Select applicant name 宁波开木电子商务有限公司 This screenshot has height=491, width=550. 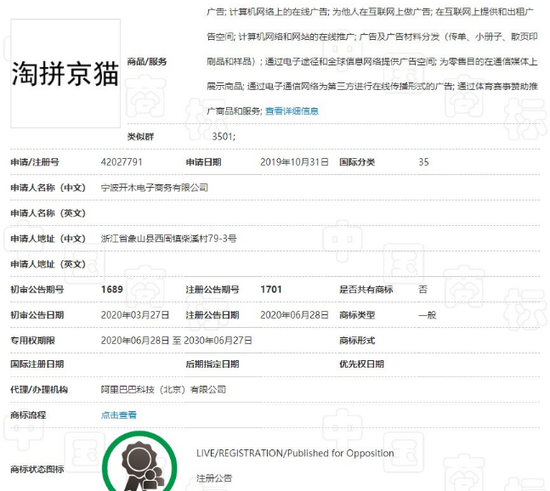tap(154, 188)
